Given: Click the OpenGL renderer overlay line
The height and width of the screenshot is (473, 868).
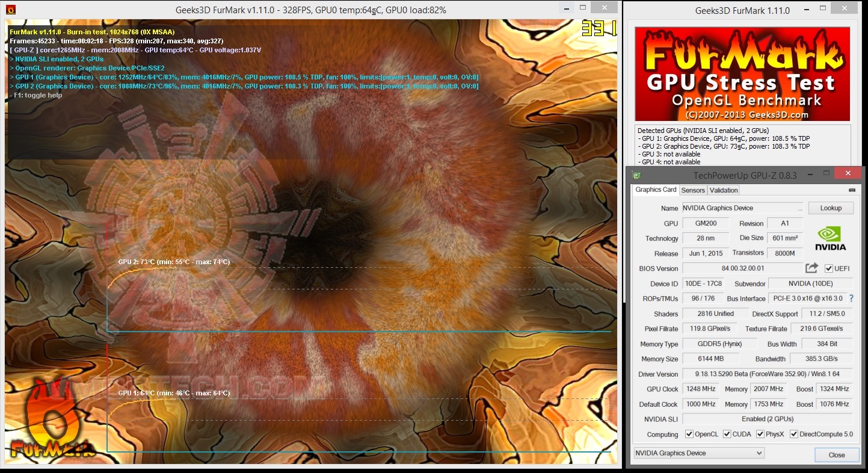Looking at the screenshot, I should coord(87,68).
